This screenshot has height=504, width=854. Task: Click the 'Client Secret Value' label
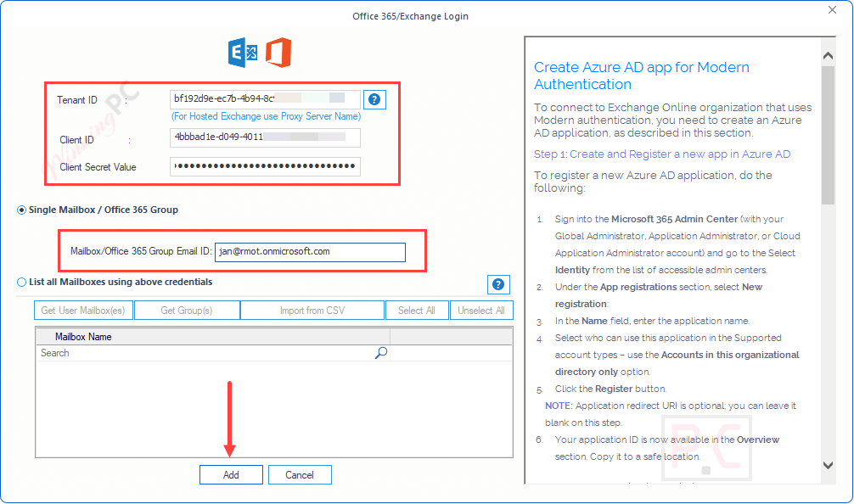click(98, 167)
